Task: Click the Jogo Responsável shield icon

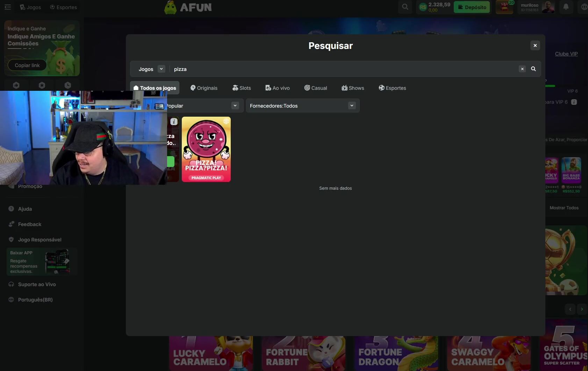Action: click(x=11, y=239)
